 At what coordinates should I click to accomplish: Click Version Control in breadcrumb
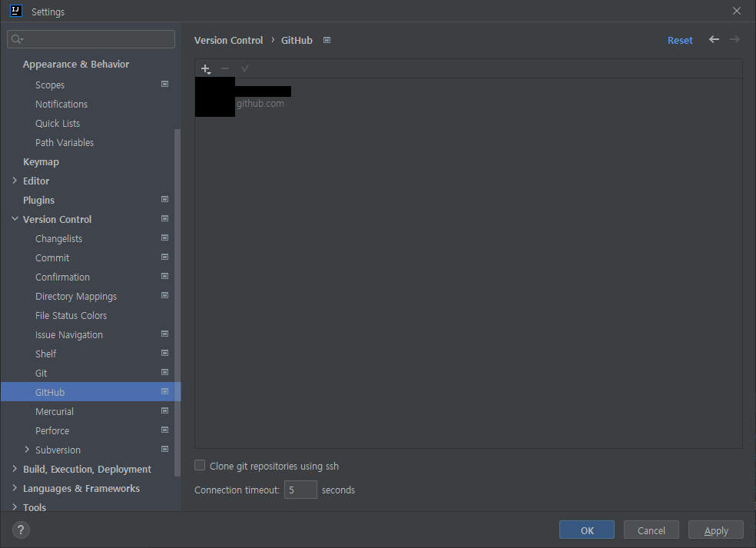(228, 41)
